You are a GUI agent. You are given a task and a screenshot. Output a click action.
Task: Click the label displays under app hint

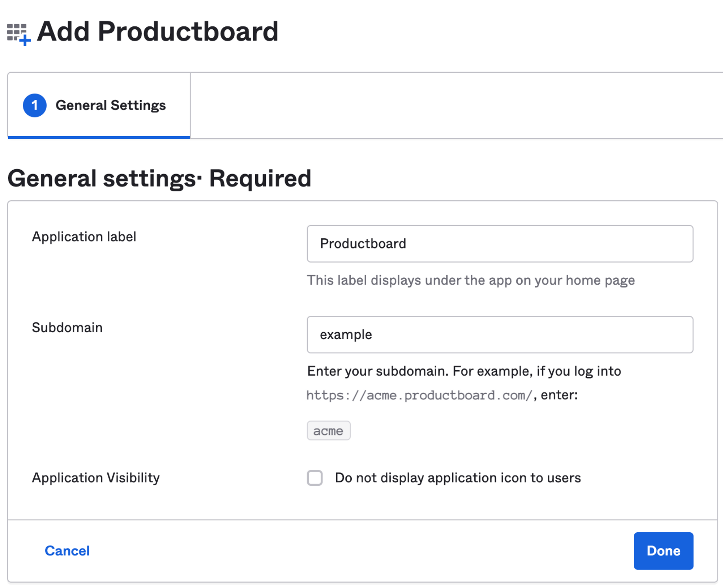471,280
